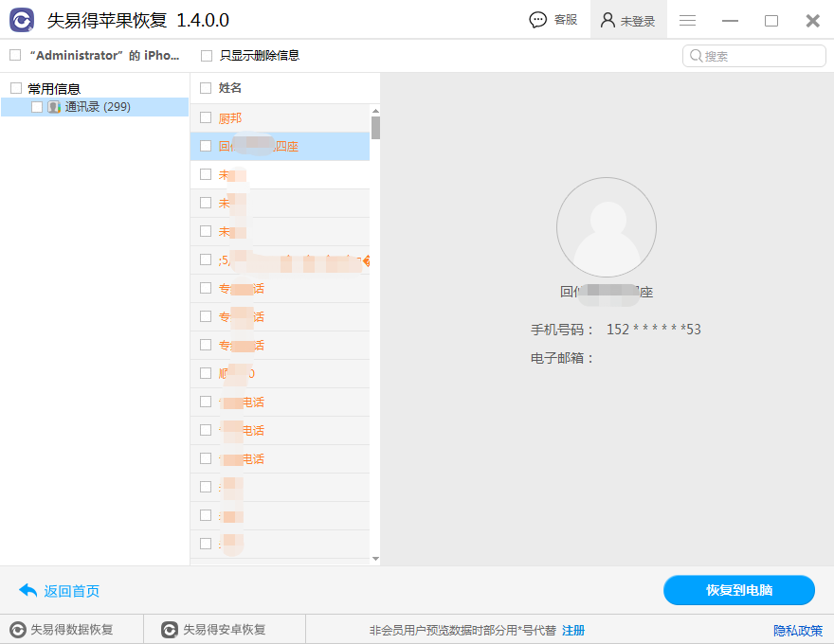
Task: Click the 失易得安卓恢复 logo icon
Action: click(170, 630)
